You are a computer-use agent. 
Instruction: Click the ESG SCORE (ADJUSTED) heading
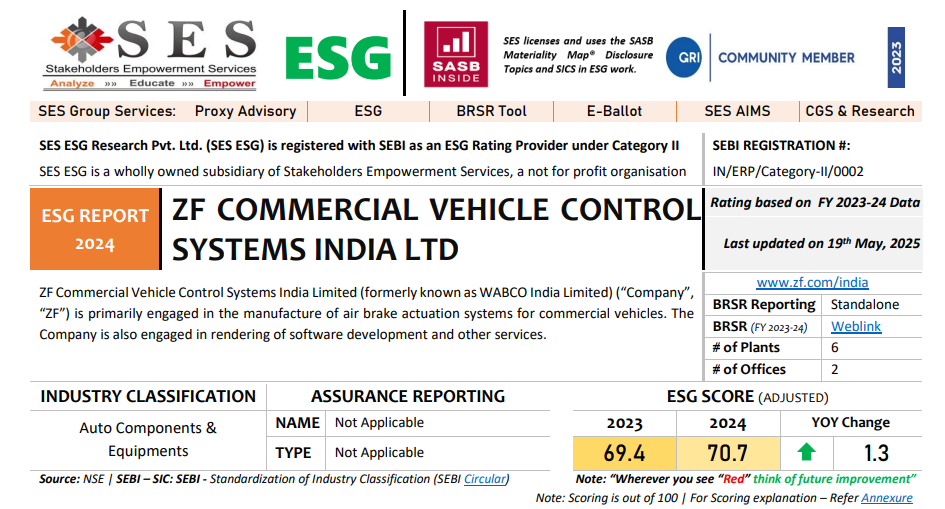click(747, 397)
